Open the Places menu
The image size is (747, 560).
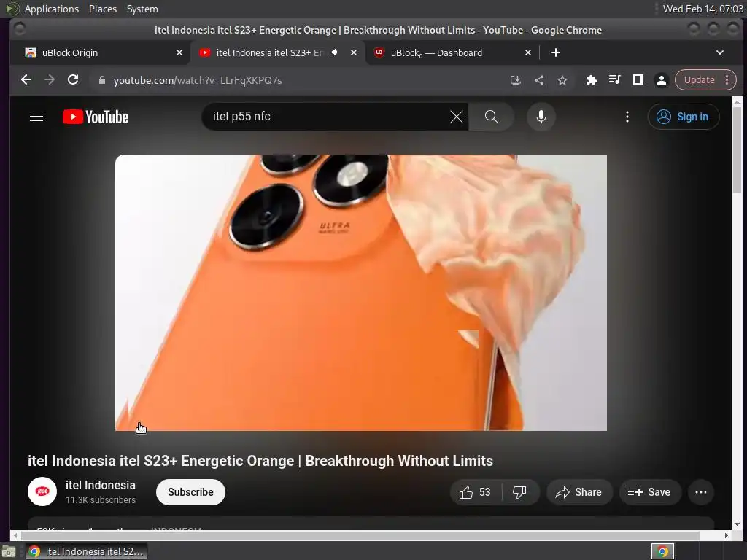[x=103, y=9]
